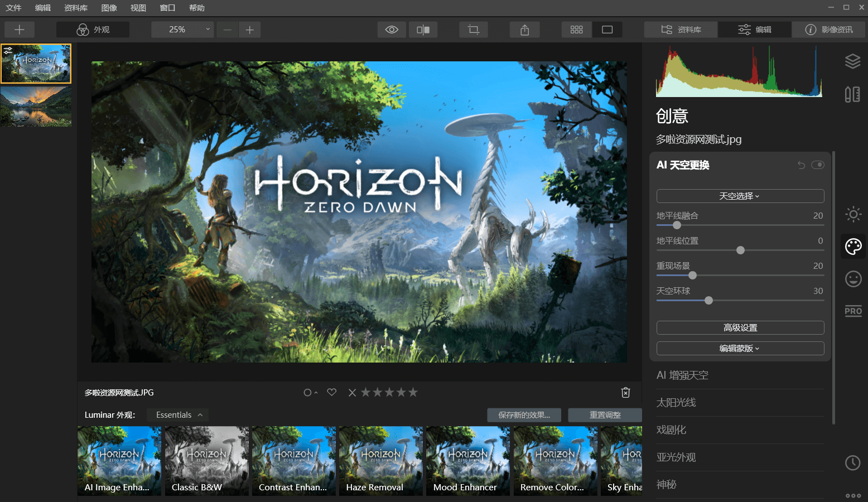
Task: Switch to single image view
Action: click(x=607, y=30)
